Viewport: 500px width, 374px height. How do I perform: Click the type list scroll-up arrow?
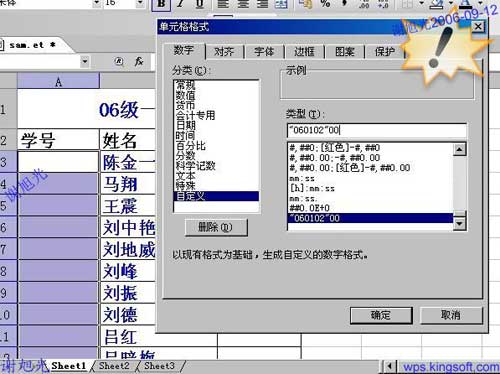coord(460,149)
